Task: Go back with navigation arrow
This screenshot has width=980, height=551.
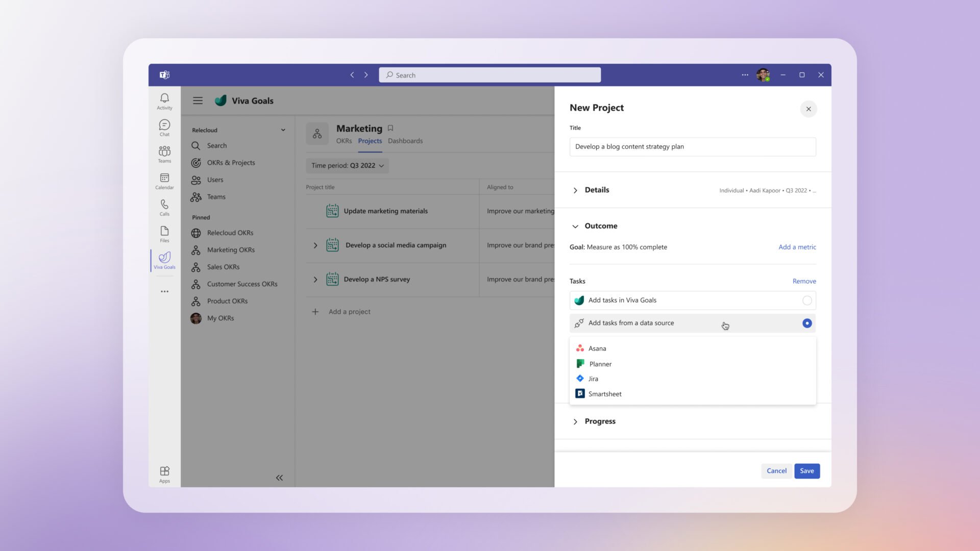Action: pyautogui.click(x=352, y=74)
